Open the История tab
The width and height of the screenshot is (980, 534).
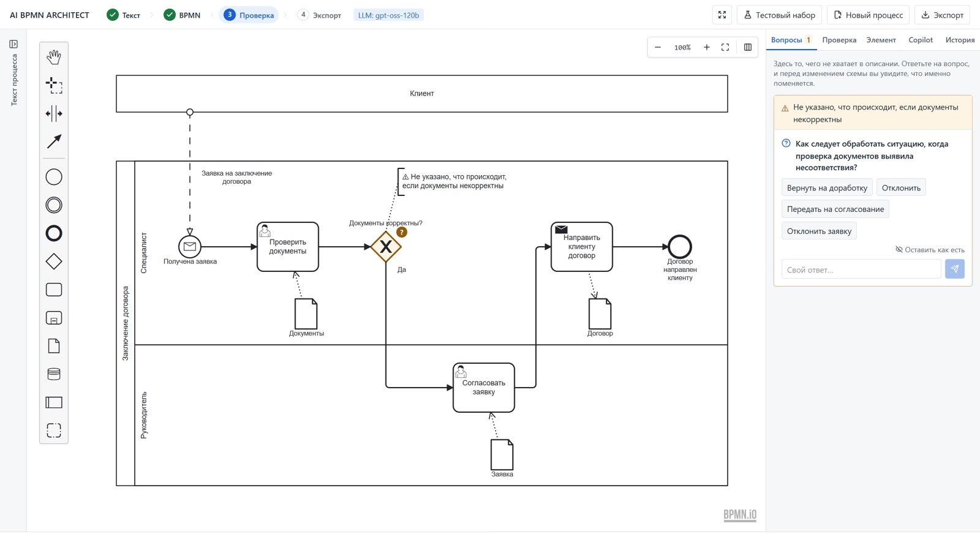(x=960, y=40)
